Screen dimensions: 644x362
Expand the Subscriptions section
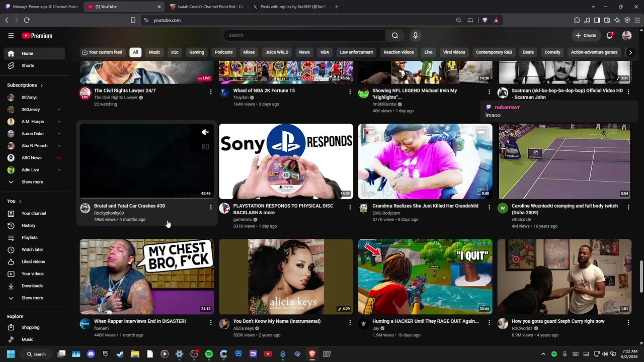pos(25,85)
